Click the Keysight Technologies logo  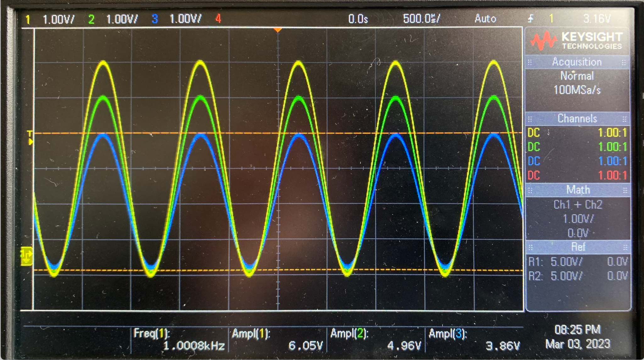[x=577, y=41]
